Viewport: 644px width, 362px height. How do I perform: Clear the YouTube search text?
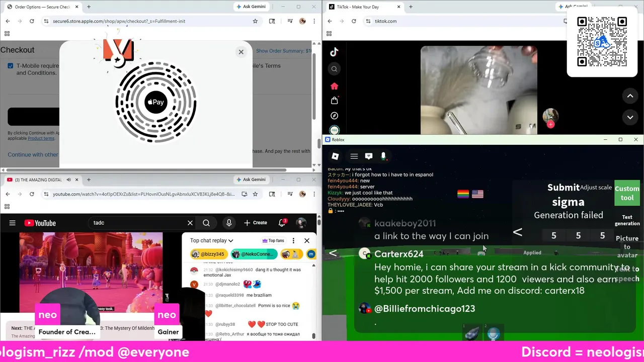190,223
